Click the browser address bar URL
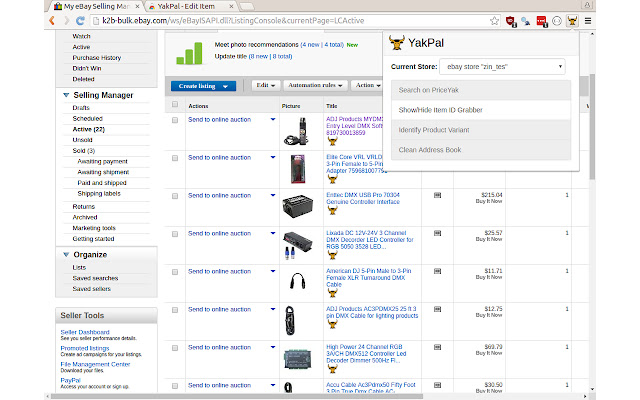This screenshot has width=640, height=400. 233,21
